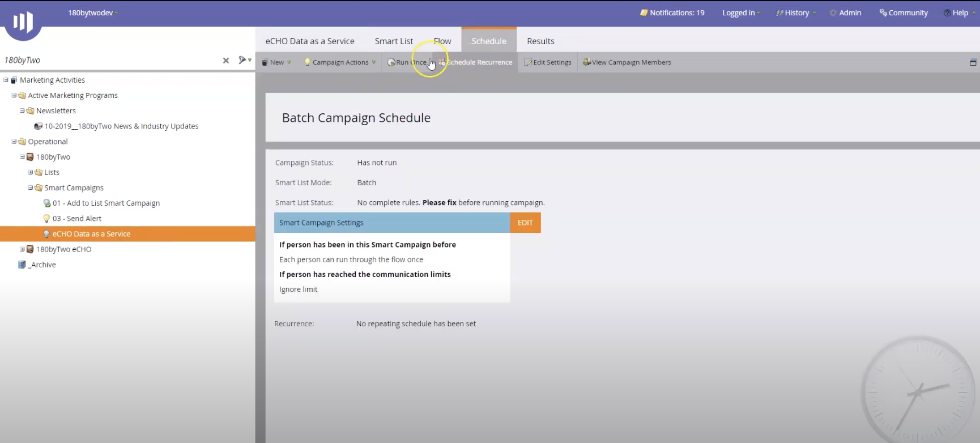This screenshot has height=443, width=980.
Task: Click the 'Ignore limit' text
Action: point(298,289)
